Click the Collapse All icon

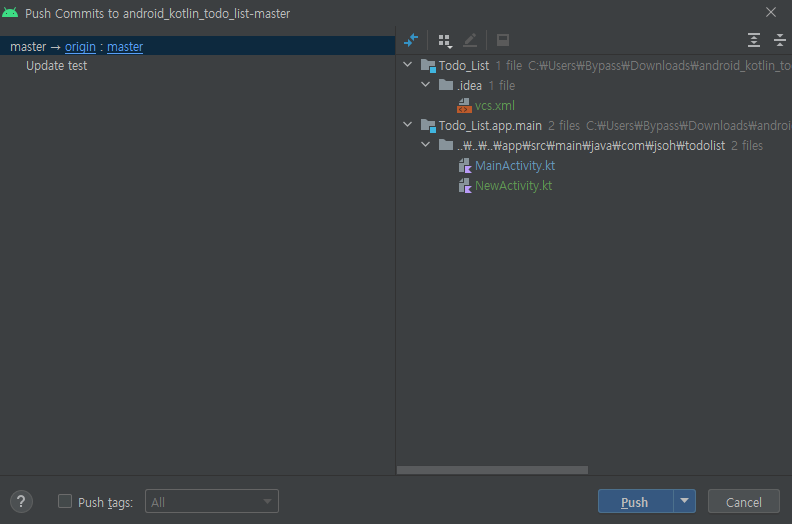coord(779,40)
